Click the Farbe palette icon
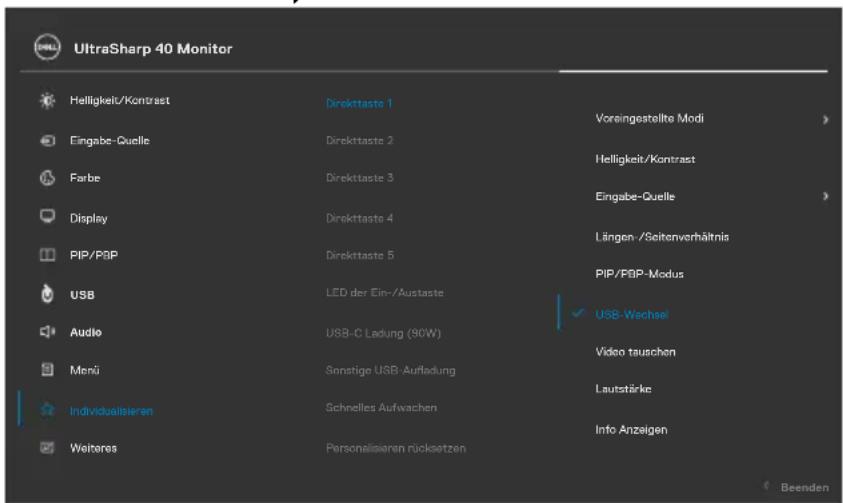Viewport: 843px width, 503px height. (x=47, y=178)
